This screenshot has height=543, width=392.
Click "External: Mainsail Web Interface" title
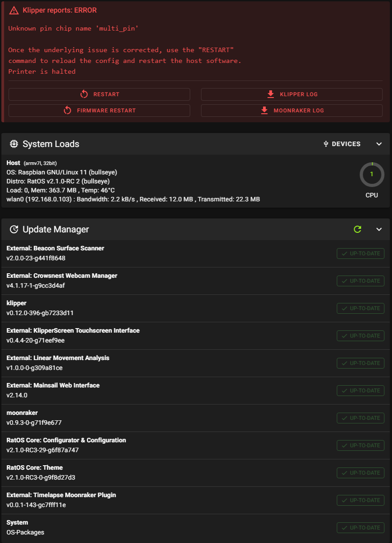tap(53, 385)
